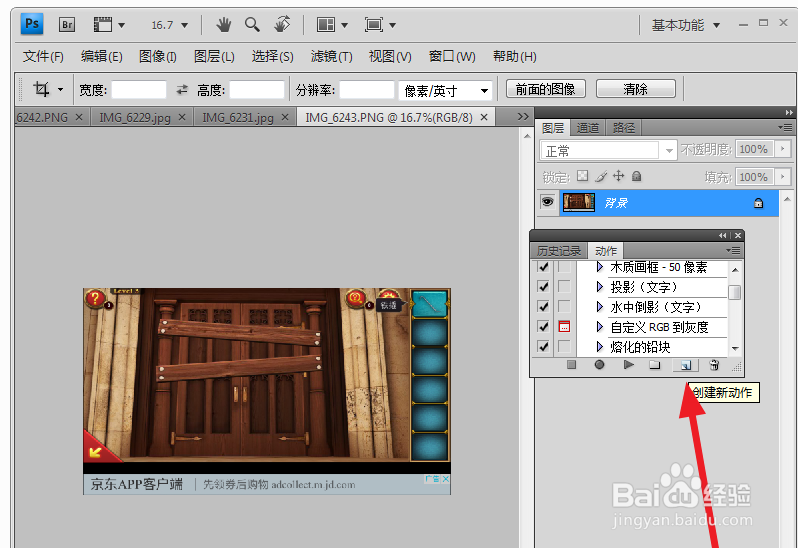798x548 pixels.
Task: Click the lock all padlock icon
Action: pyautogui.click(x=636, y=176)
